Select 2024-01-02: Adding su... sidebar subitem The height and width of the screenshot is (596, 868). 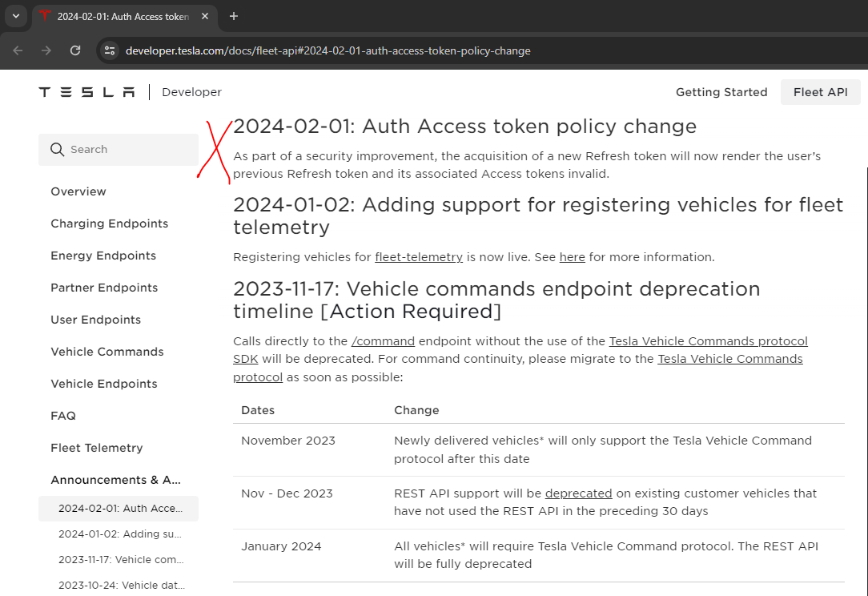coord(120,534)
